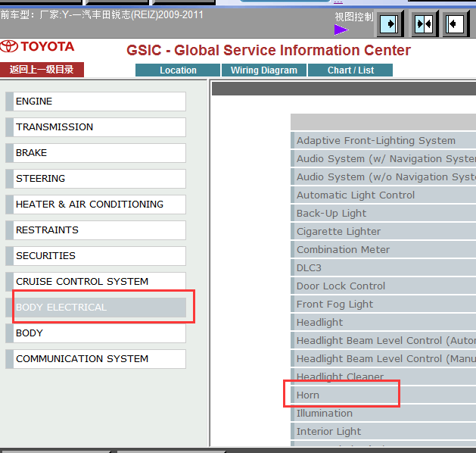Image resolution: width=476 pixels, height=453 pixels.
Task: Open the Door Lock Control entry
Action: 384,286
